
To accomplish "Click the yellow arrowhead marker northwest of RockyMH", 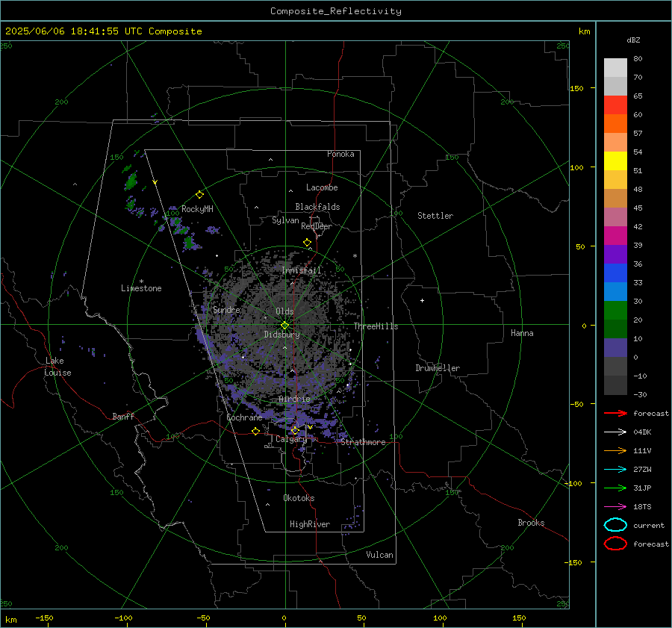I will coord(155,182).
